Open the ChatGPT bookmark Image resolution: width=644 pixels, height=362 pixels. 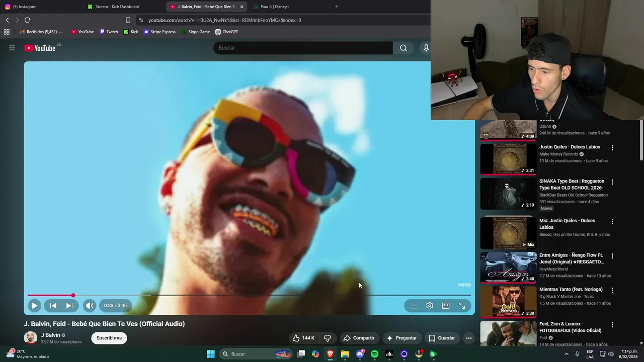click(226, 32)
